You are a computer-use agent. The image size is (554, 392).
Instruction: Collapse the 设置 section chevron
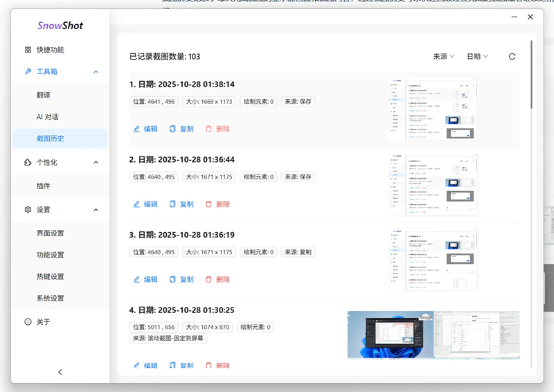pyautogui.click(x=96, y=210)
